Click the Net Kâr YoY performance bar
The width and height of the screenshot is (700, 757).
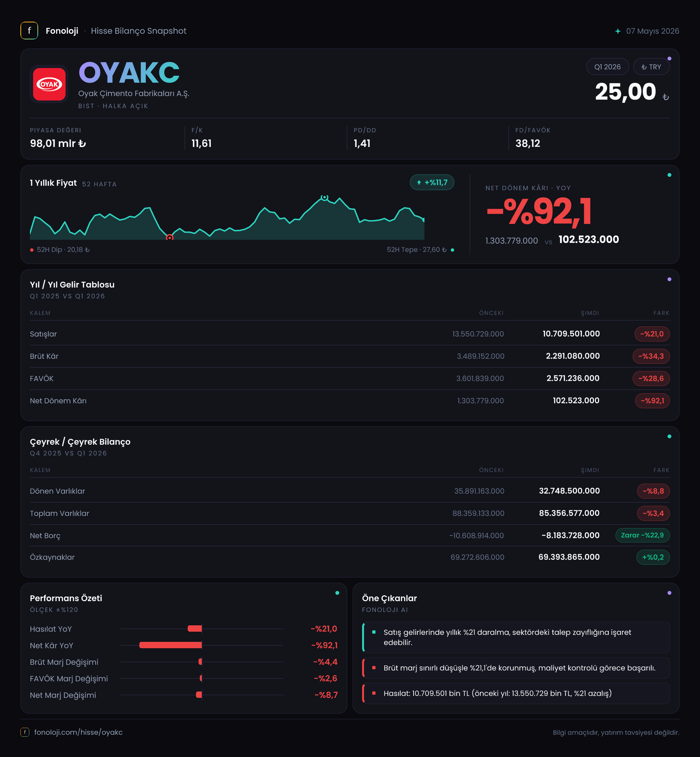171,645
